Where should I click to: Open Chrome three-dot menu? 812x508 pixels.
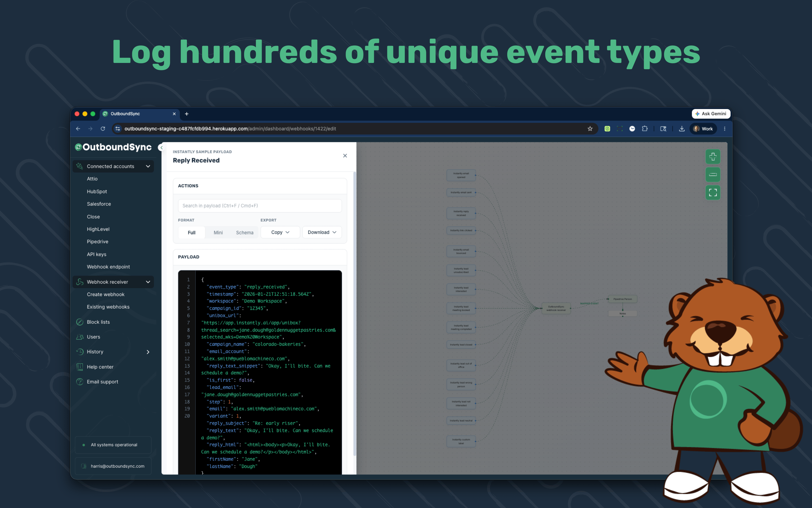[724, 129]
